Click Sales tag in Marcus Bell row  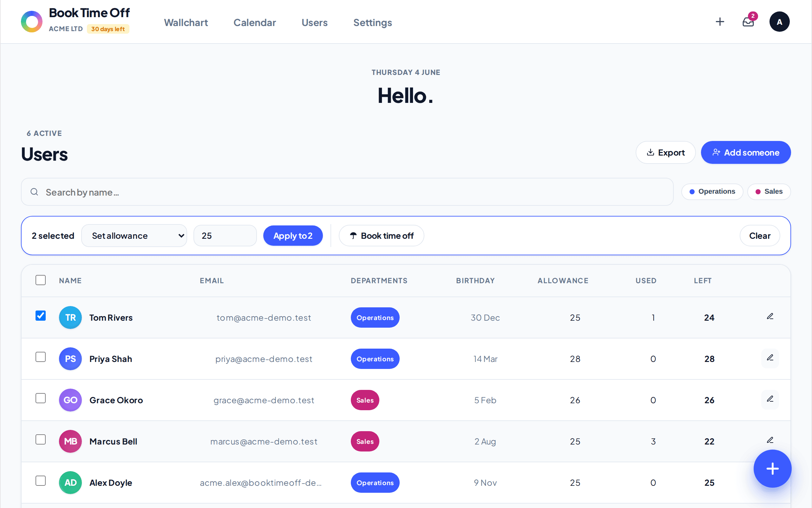365,441
